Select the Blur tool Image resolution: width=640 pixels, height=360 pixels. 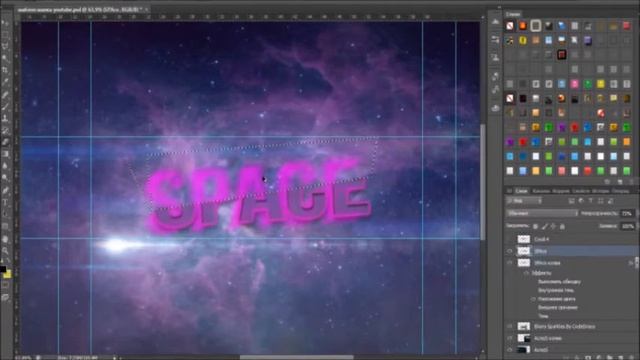[x=5, y=166]
